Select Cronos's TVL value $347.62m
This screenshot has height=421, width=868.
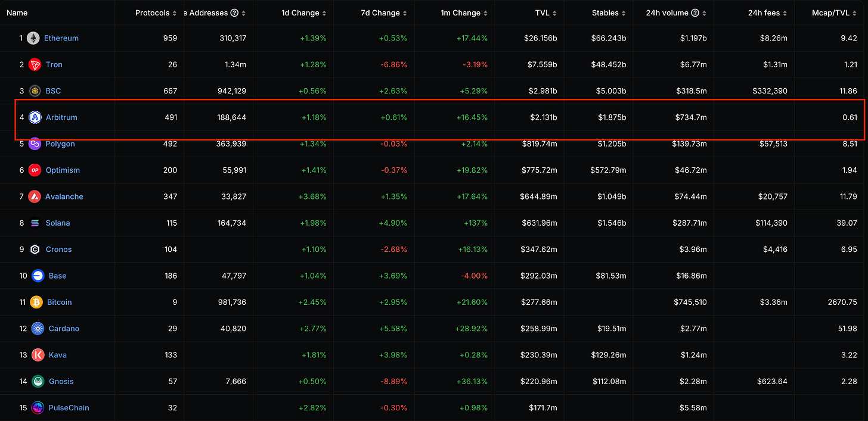pyautogui.click(x=538, y=250)
